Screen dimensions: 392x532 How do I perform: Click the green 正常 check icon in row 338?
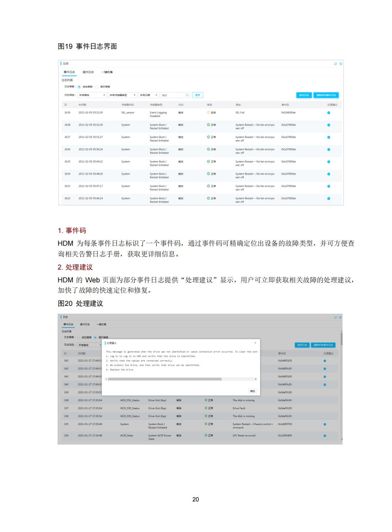click(x=206, y=400)
